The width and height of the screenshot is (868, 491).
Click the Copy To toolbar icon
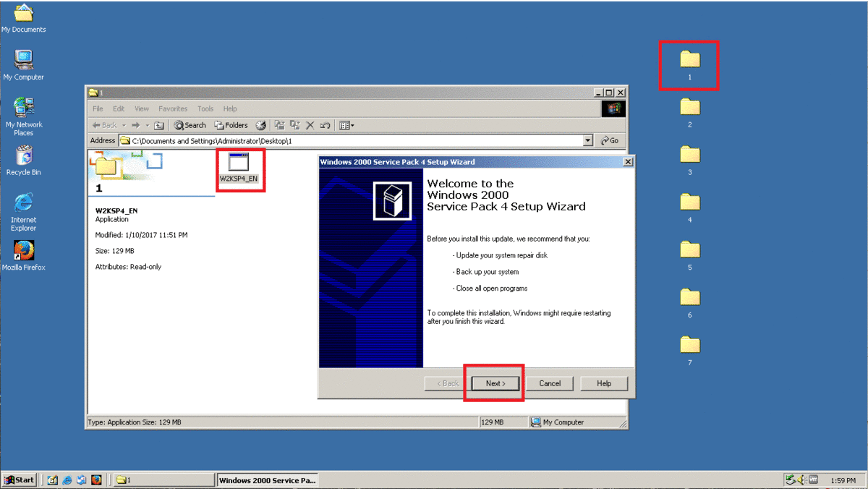point(294,125)
